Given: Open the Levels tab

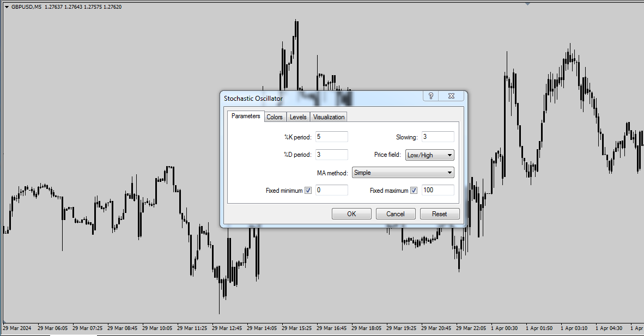Looking at the screenshot, I should pos(298,117).
